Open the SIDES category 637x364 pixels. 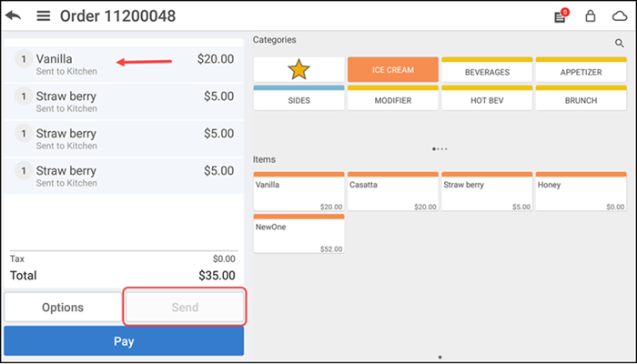coord(299,98)
